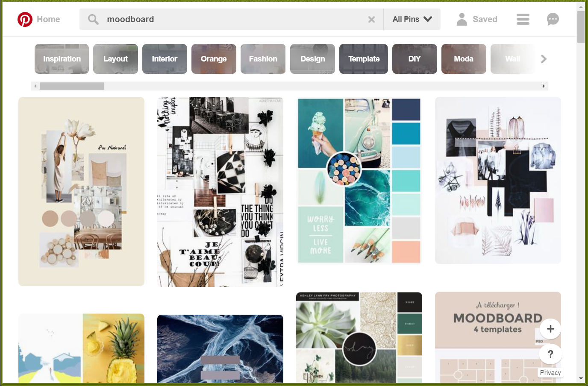Screen dimensions: 588x386
Task: Open the question mark help button
Action: point(550,354)
